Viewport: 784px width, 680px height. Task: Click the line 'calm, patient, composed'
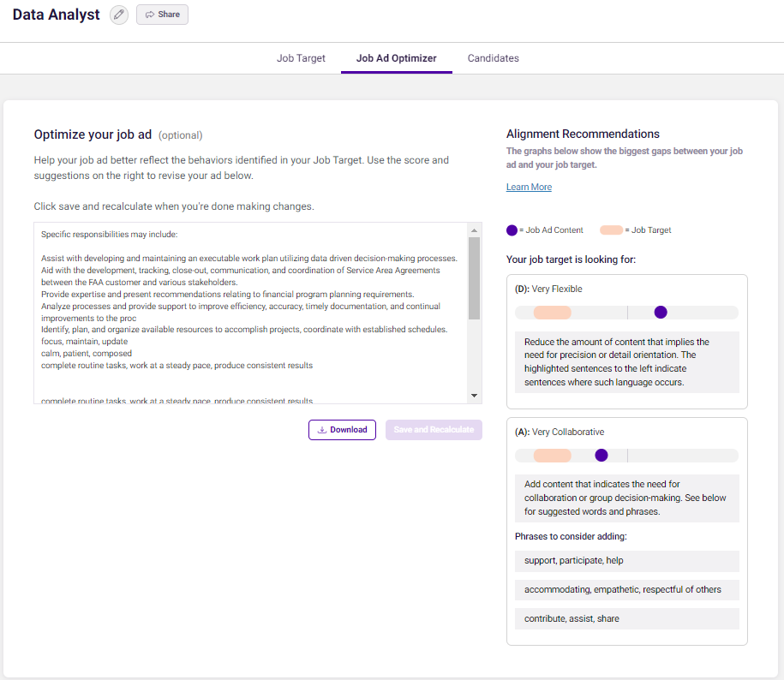click(87, 353)
